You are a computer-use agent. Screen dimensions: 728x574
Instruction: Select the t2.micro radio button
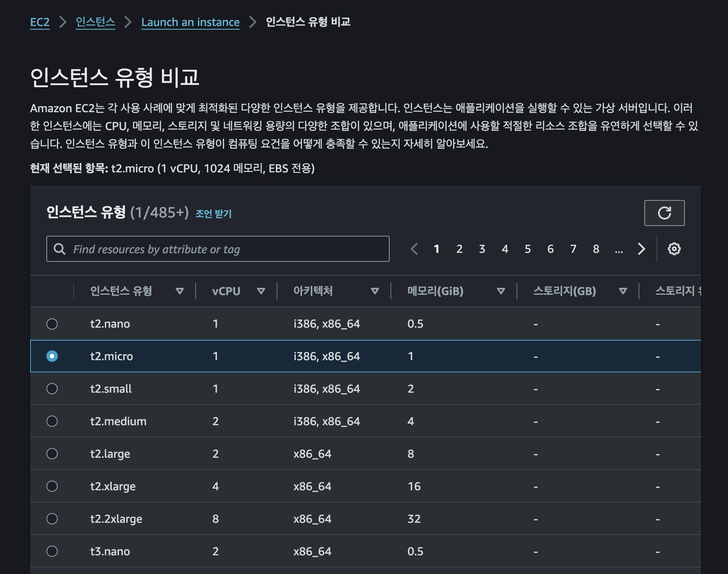pos(52,356)
